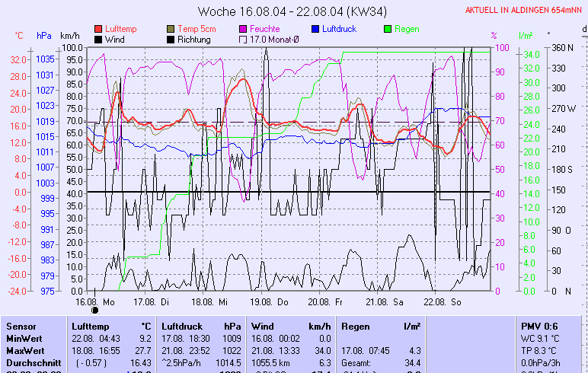Screen dimensions: 588x373
Task: Click the moon phase icon below 16.08.
Action: (x=94, y=310)
